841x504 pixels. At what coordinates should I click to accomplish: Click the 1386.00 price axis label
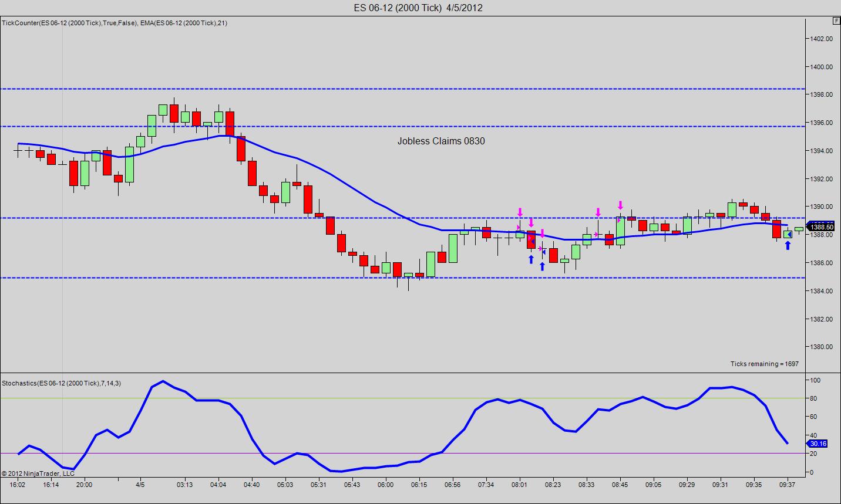pyautogui.click(x=821, y=263)
